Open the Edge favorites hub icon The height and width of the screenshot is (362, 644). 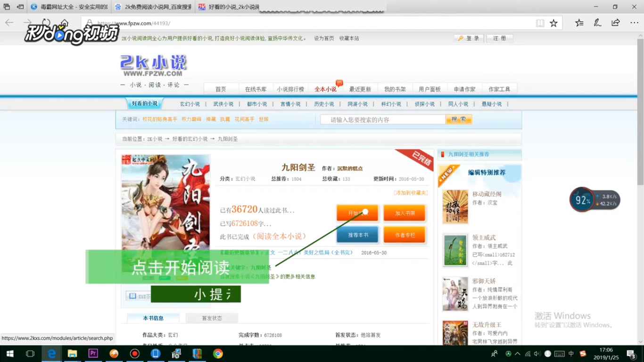click(x=579, y=23)
